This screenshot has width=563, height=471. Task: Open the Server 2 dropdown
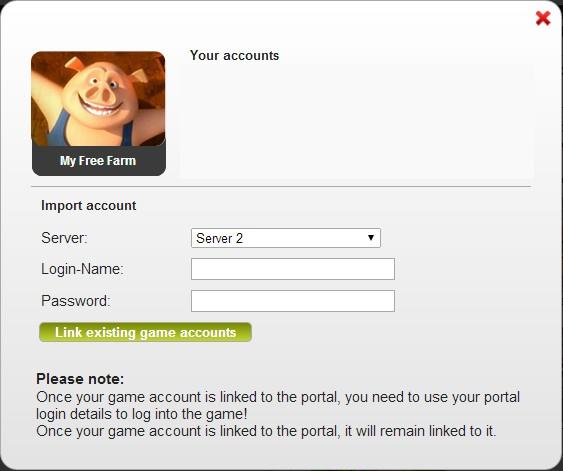(x=286, y=238)
